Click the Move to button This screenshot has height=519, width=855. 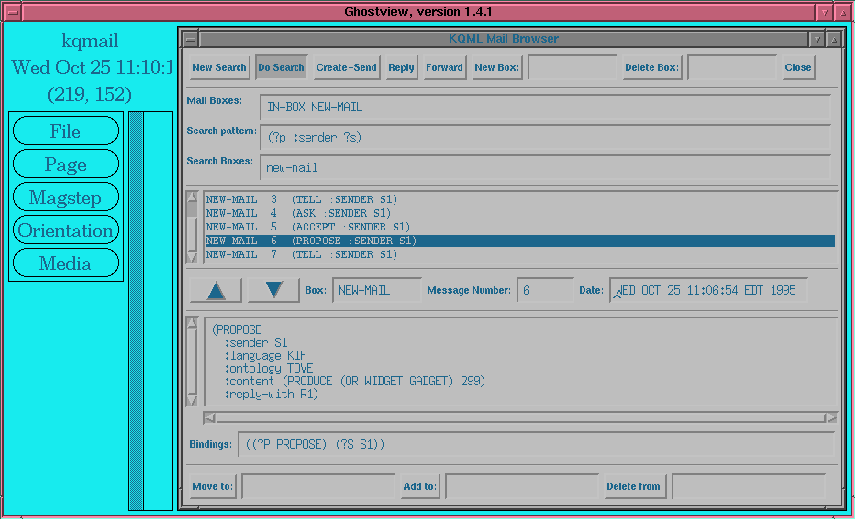pyautogui.click(x=213, y=486)
